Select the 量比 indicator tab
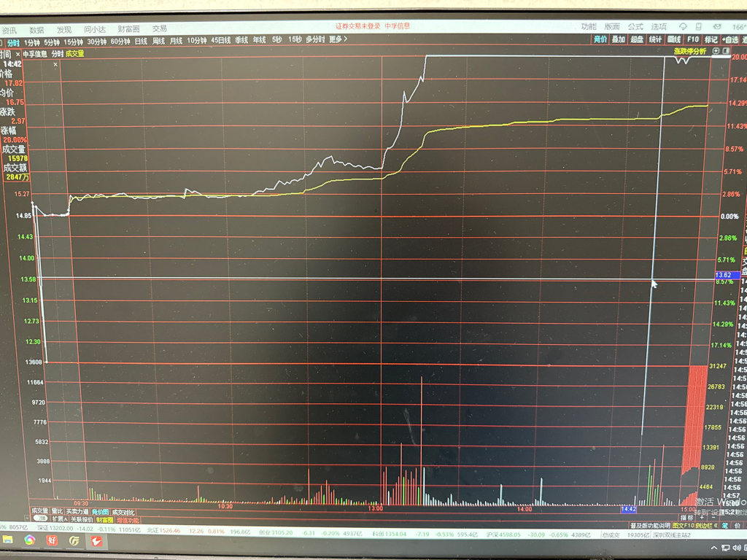The height and width of the screenshot is (560, 747). pyautogui.click(x=57, y=511)
